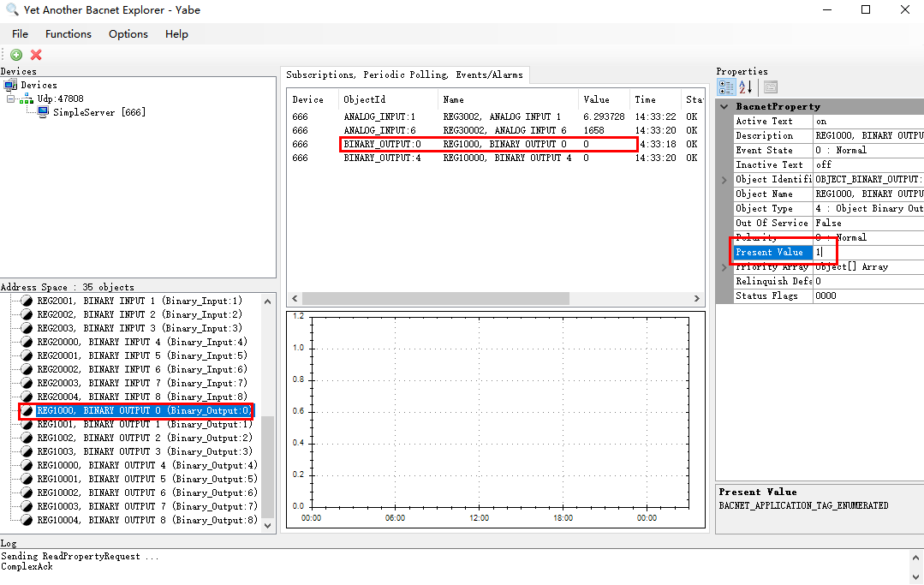Expand the Object Identifier property
The image size is (924, 585).
click(724, 180)
